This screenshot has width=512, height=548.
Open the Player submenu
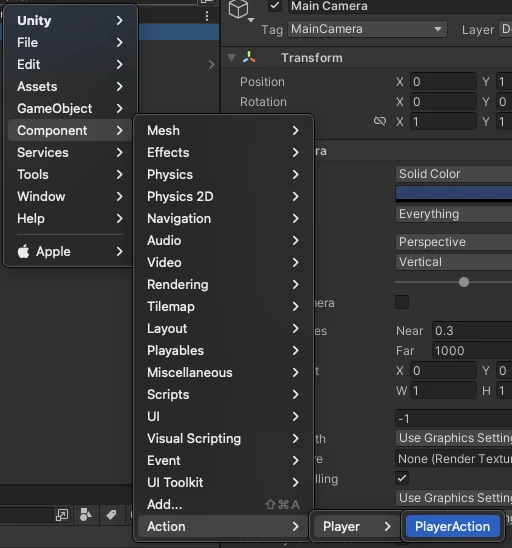(357, 527)
